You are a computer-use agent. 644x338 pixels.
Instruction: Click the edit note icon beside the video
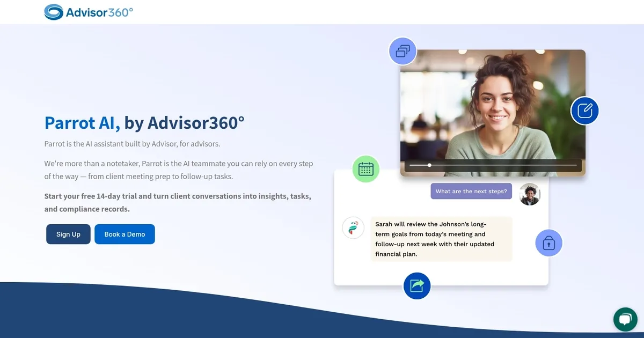click(584, 111)
